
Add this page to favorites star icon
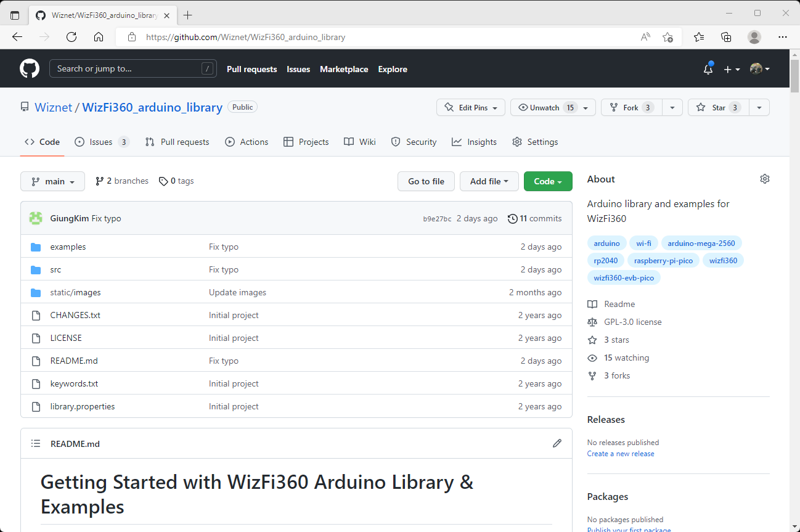(x=667, y=37)
